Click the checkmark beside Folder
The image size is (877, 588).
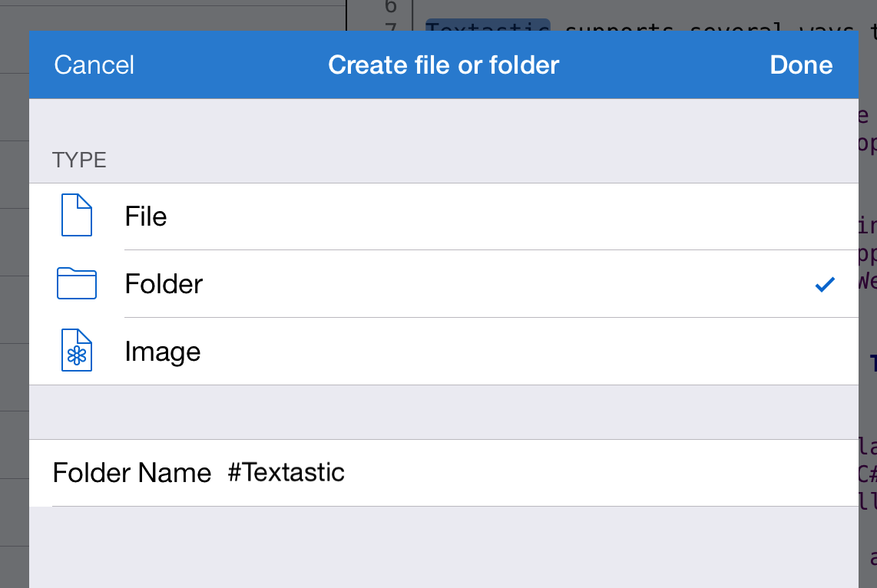tap(825, 285)
